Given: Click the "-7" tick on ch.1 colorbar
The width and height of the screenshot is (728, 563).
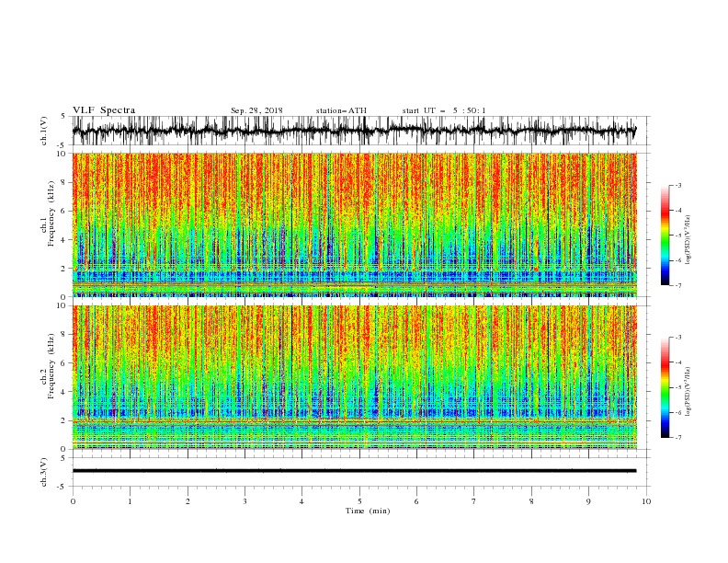Looking at the screenshot, I should [678, 285].
